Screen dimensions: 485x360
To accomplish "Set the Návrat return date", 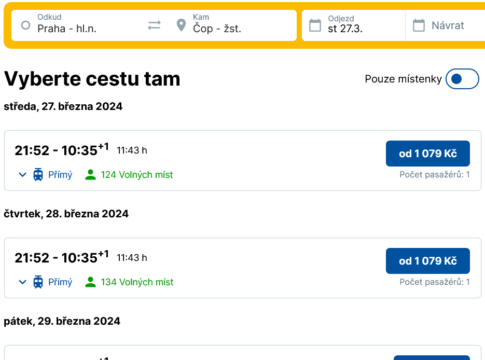I will coord(445,25).
